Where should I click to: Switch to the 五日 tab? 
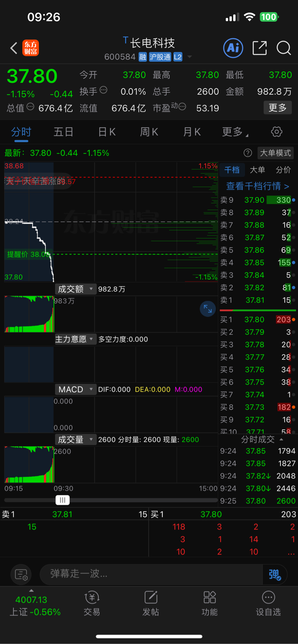tap(63, 132)
